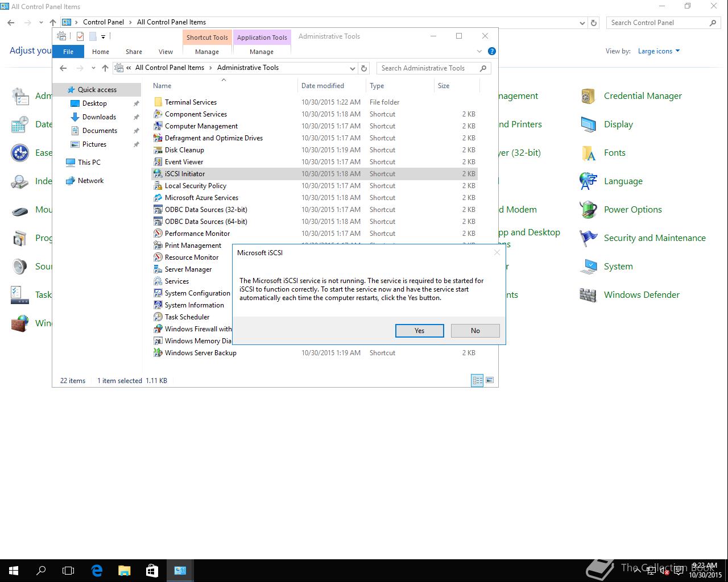Launch Microsoft Edge from the taskbar
The width and height of the screenshot is (728, 582).
(x=97, y=571)
